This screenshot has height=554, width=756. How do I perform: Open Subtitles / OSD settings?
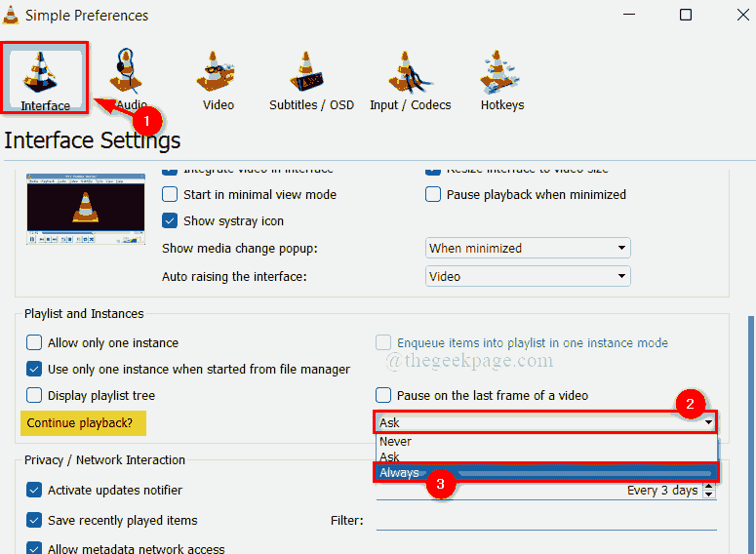[x=312, y=80]
